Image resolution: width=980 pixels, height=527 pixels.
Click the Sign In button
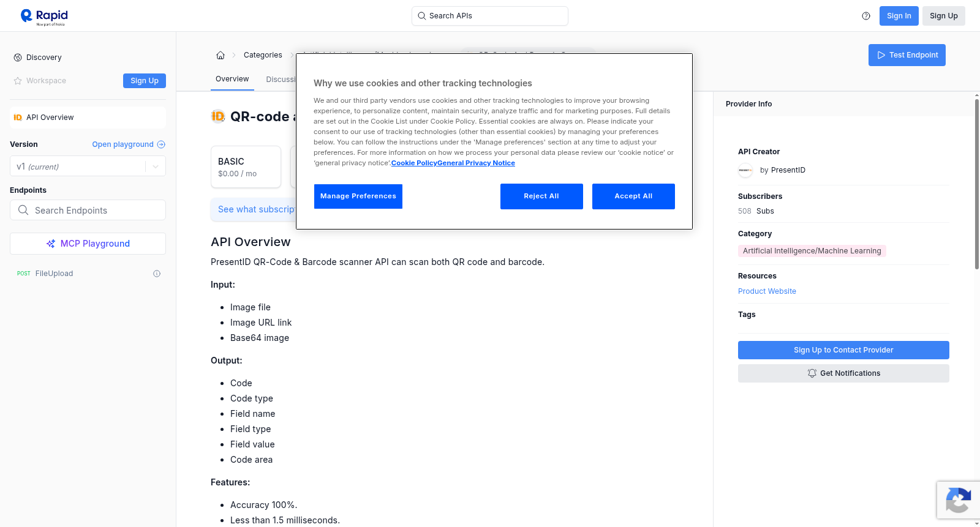(899, 16)
